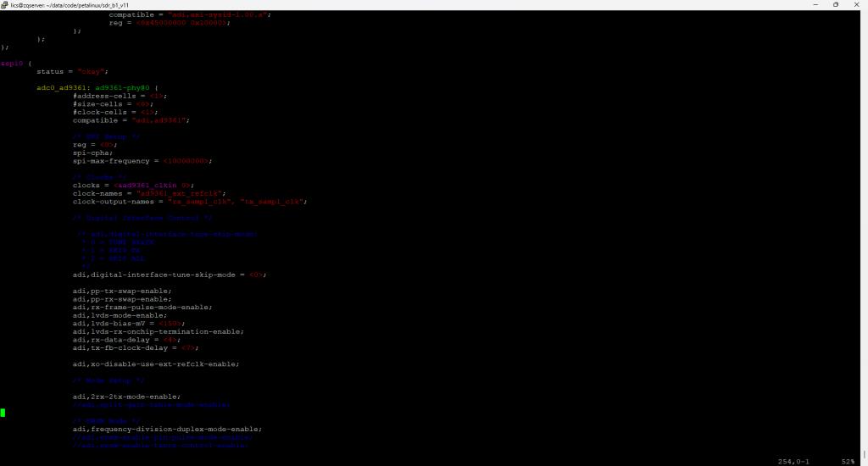Click the status = "okay" line
This screenshot has width=868, height=466.
pyautogui.click(x=72, y=71)
